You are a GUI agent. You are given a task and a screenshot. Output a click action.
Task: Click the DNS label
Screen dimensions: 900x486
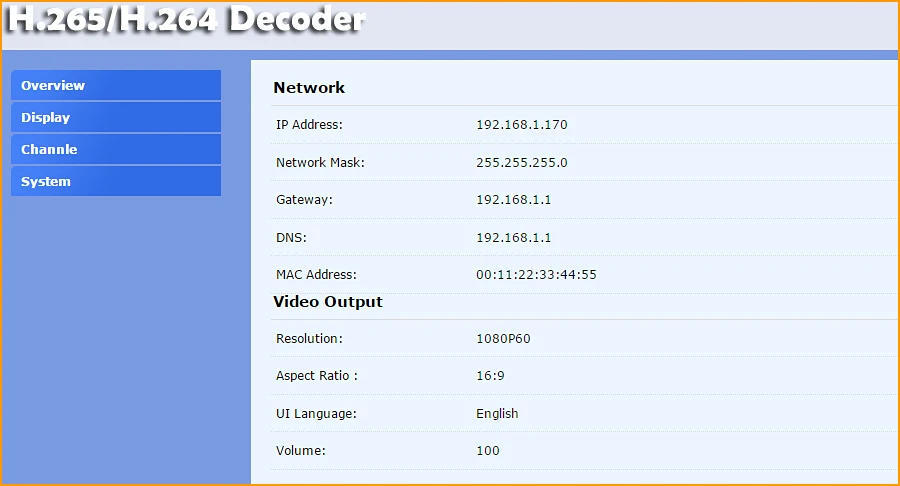(291, 238)
